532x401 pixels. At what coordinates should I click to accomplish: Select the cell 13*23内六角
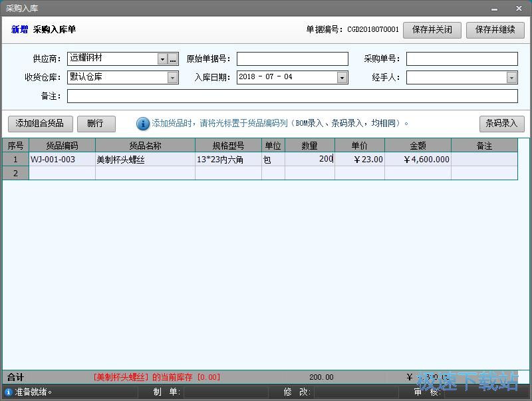click(x=228, y=159)
